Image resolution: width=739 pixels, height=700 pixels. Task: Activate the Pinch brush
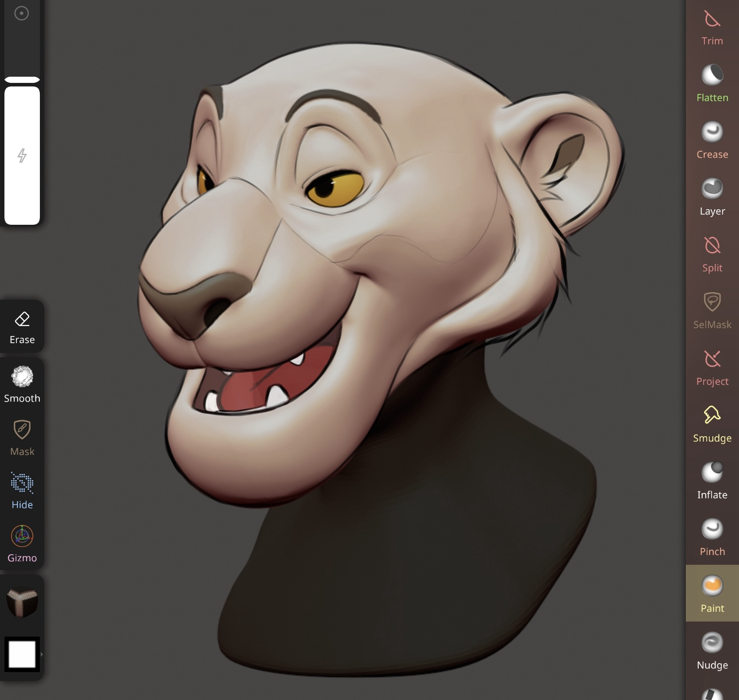pos(712,537)
